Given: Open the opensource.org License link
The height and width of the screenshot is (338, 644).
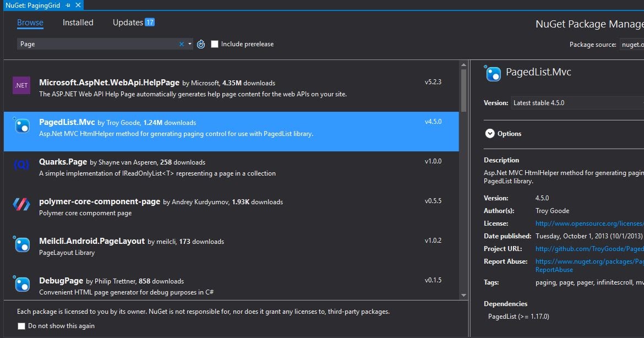Looking at the screenshot, I should click(589, 223).
